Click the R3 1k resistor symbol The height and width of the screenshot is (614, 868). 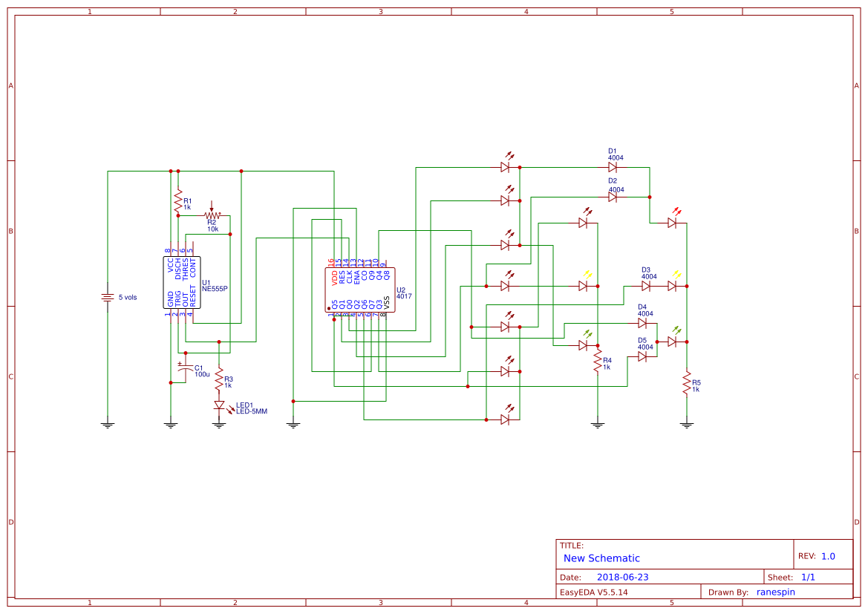219,379
